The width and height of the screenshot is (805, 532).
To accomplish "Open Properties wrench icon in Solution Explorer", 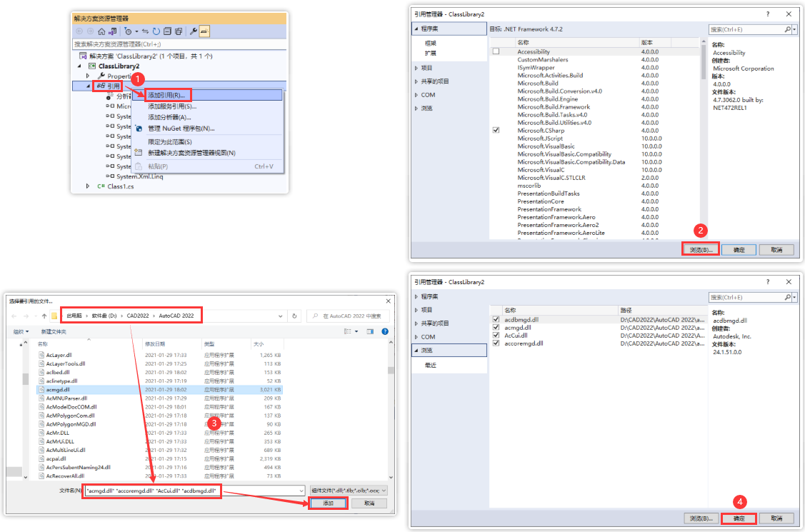I will tap(194, 31).
